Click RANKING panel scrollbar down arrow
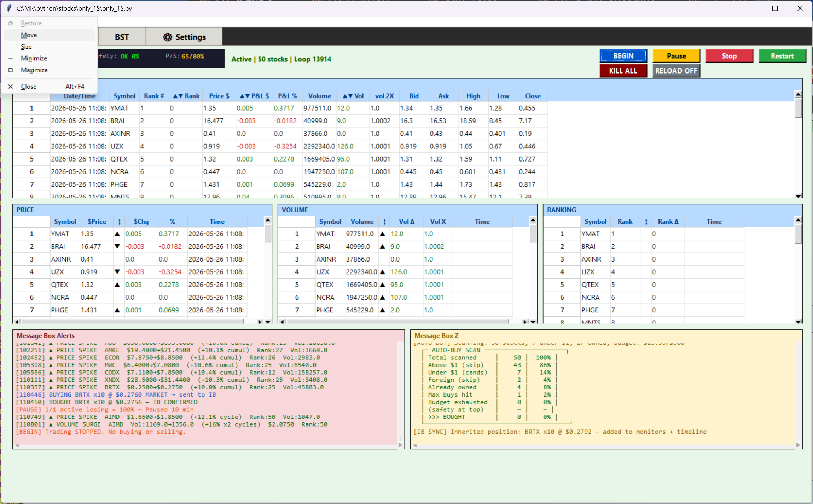 pos(798,322)
